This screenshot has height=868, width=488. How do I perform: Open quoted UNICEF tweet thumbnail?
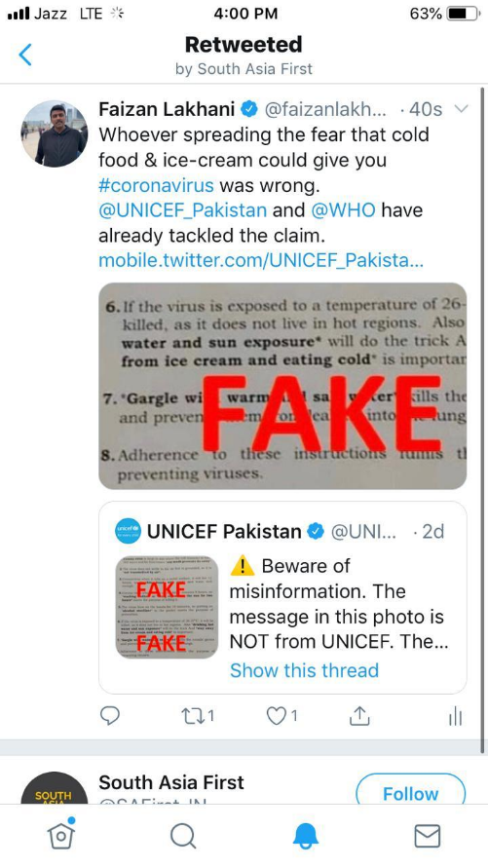[168, 607]
